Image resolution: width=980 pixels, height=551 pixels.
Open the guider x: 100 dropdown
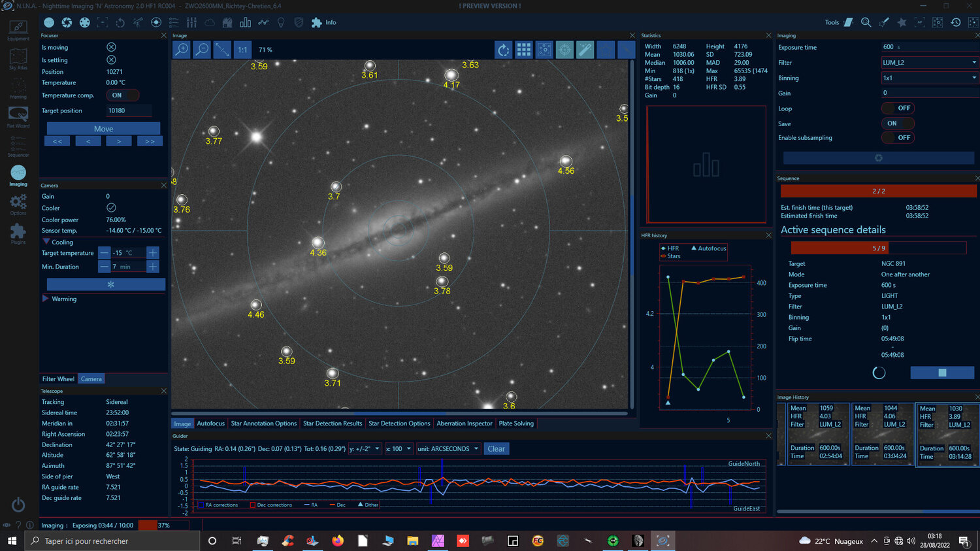399,449
